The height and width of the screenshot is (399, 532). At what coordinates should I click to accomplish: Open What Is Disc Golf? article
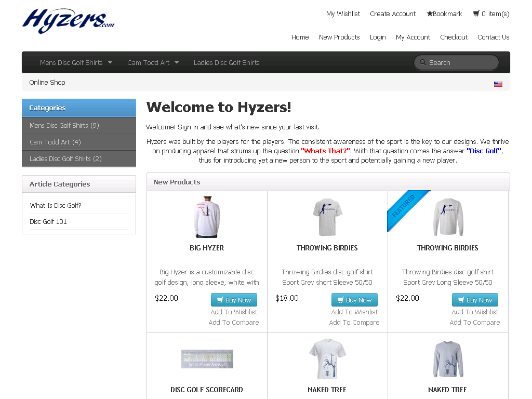click(x=56, y=205)
